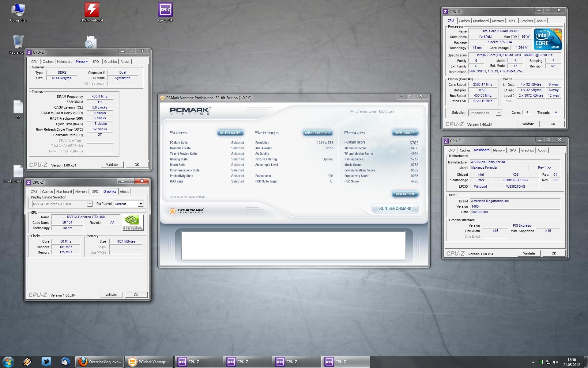Viewport: 588px width, 368px height.
Task: Click the Intel Core 2 Quad logo
Action: [x=548, y=39]
